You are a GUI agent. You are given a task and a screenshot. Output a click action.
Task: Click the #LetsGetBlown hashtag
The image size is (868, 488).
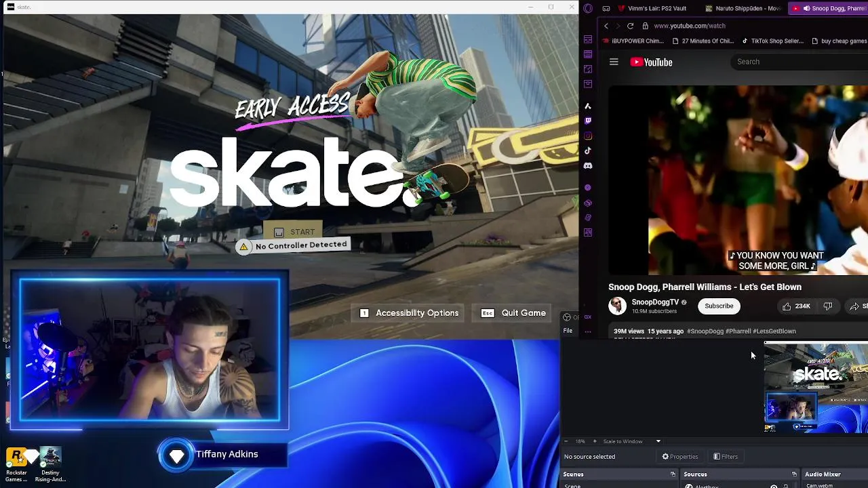tap(774, 331)
